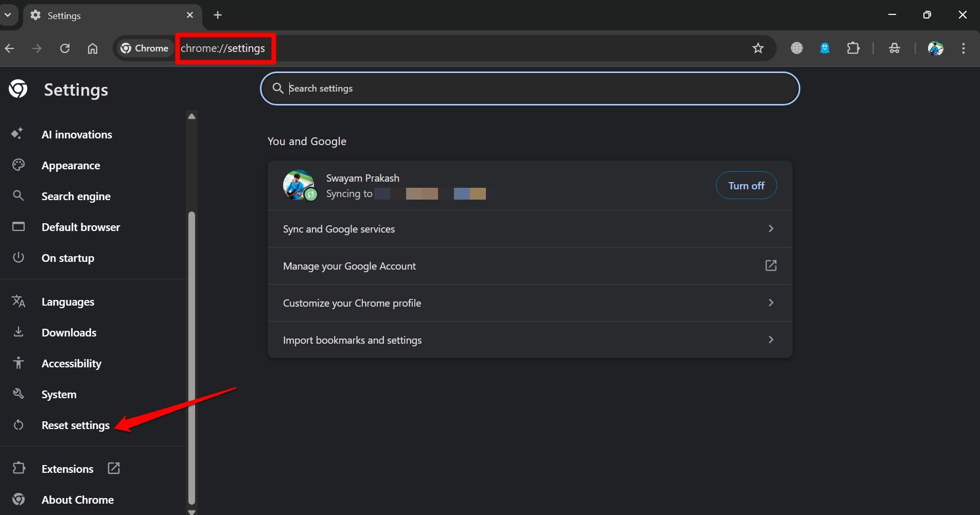Open Manage your Google Account link

coord(530,266)
